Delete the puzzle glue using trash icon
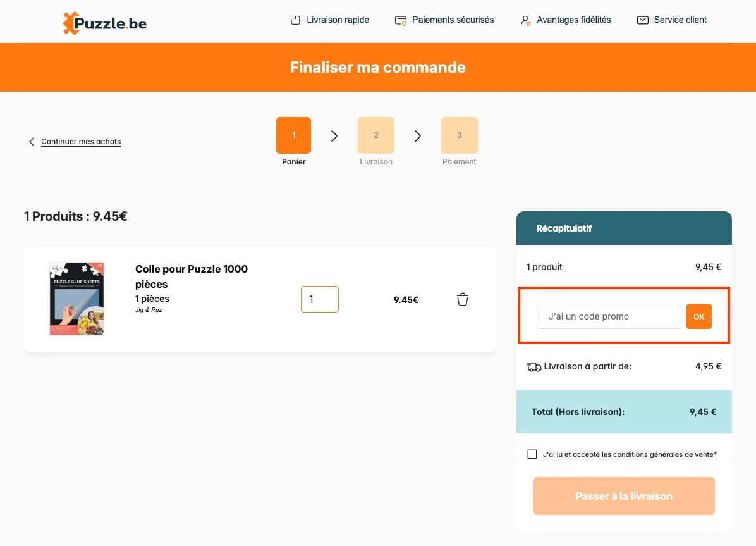The image size is (756, 546). pos(462,299)
